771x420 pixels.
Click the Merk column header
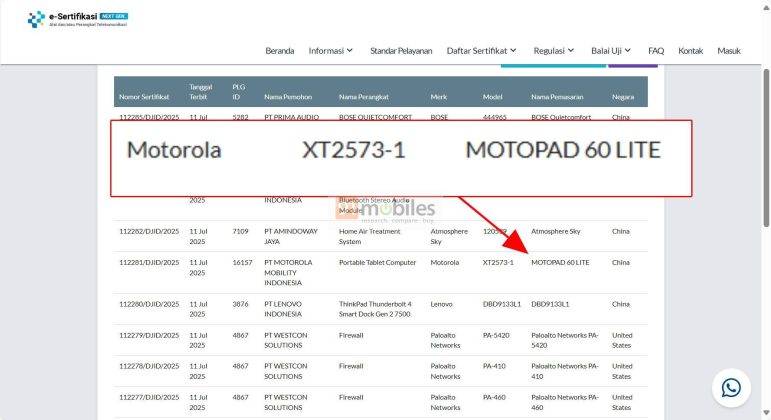click(x=439, y=97)
